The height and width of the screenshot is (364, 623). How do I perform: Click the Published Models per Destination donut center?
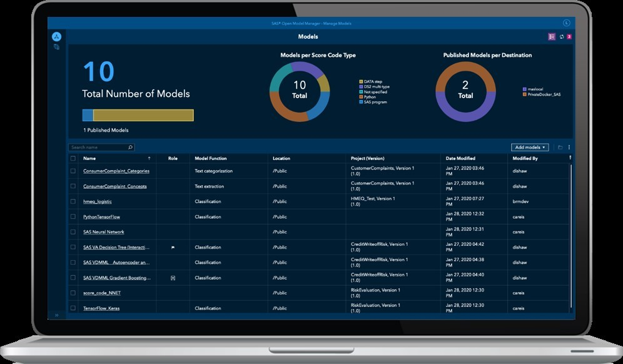click(465, 91)
